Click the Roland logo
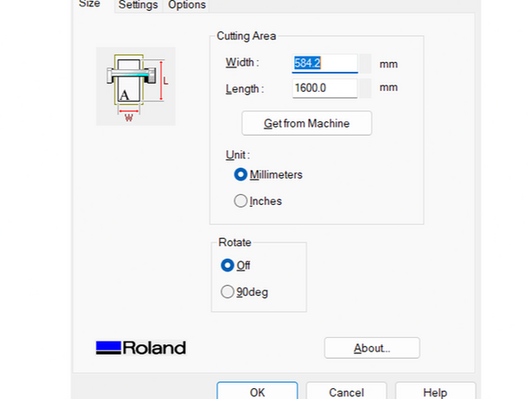 coord(141,348)
